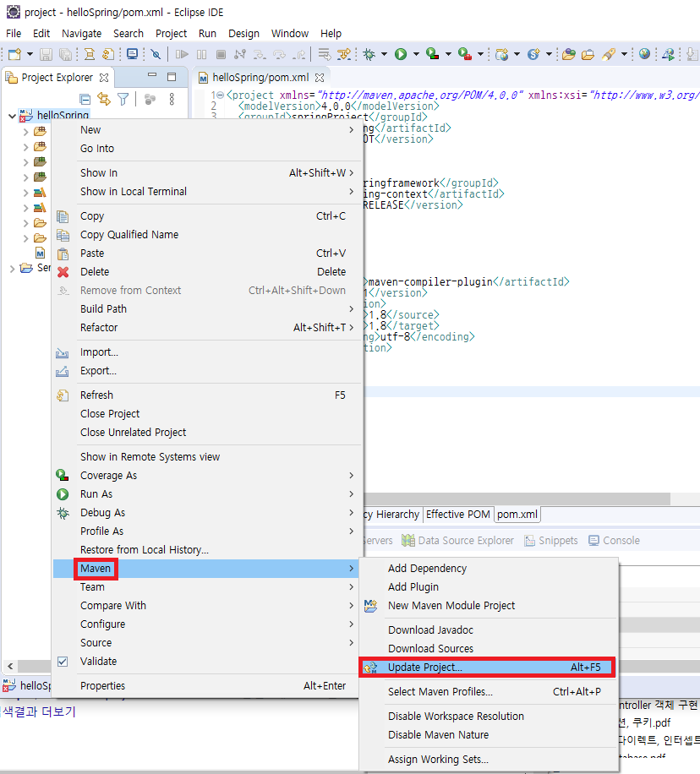Switch to the Data Source Explorer tab

click(x=458, y=541)
